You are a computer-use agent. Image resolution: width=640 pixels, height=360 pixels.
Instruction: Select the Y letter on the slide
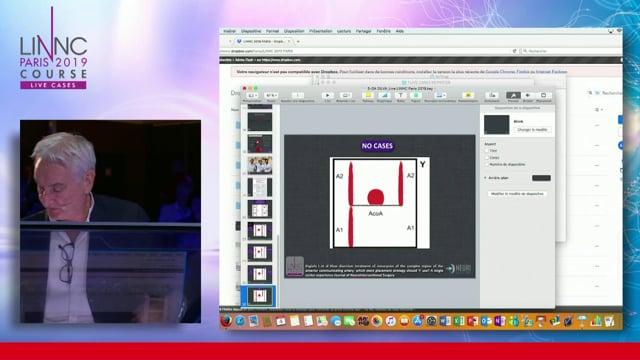[422, 164]
